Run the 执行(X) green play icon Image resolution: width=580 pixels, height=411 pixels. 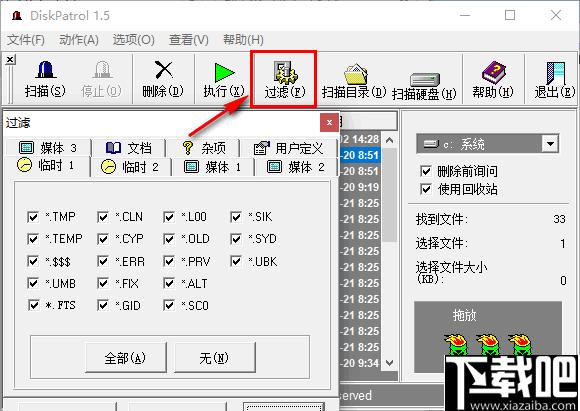pos(224,79)
